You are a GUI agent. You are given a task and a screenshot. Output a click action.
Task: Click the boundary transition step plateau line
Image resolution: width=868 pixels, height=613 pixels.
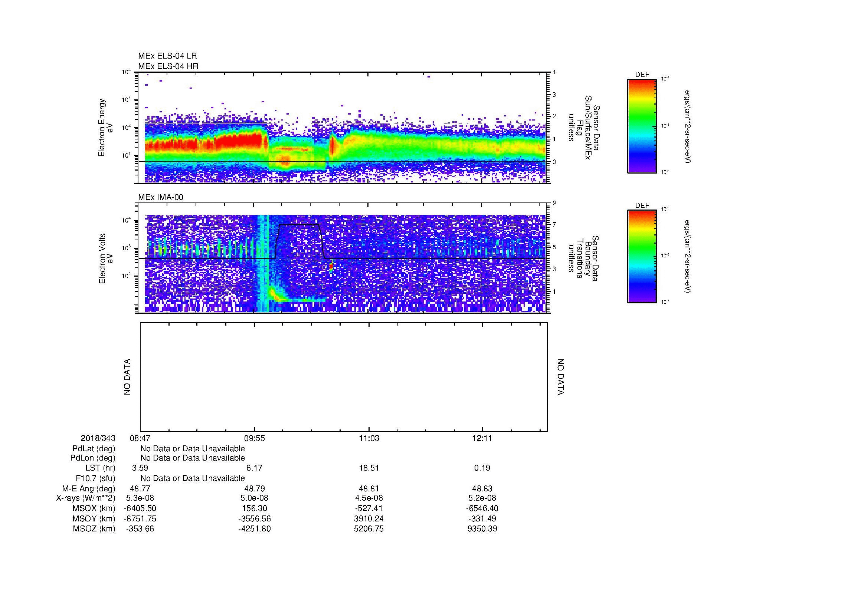click(x=299, y=224)
